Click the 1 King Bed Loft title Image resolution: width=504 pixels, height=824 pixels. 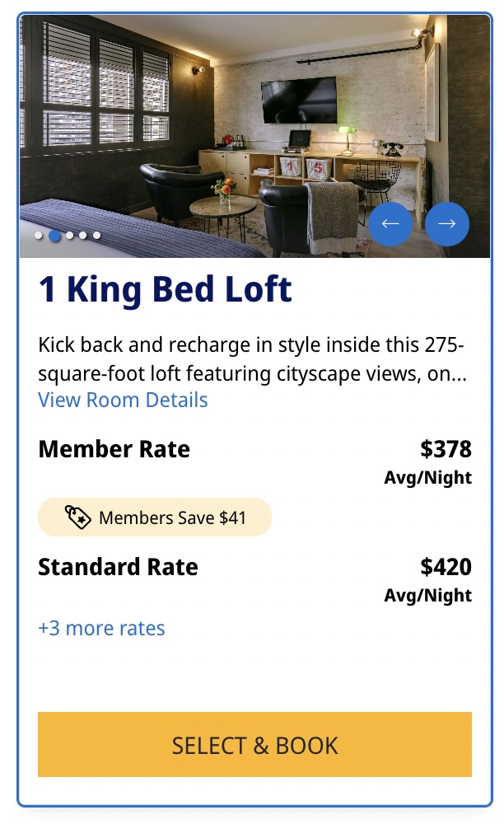coord(164,290)
